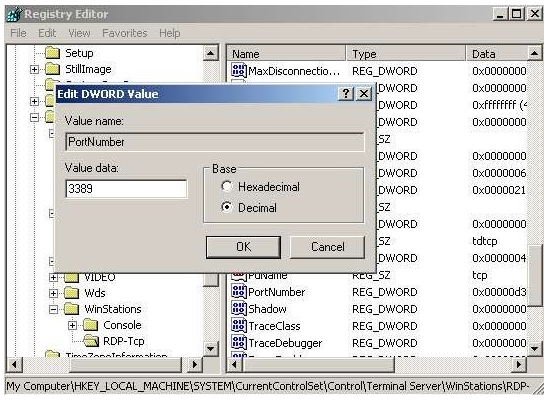Click the StillImage folder icon
Image resolution: width=550 pixels, height=400 pixels.
tap(53, 69)
